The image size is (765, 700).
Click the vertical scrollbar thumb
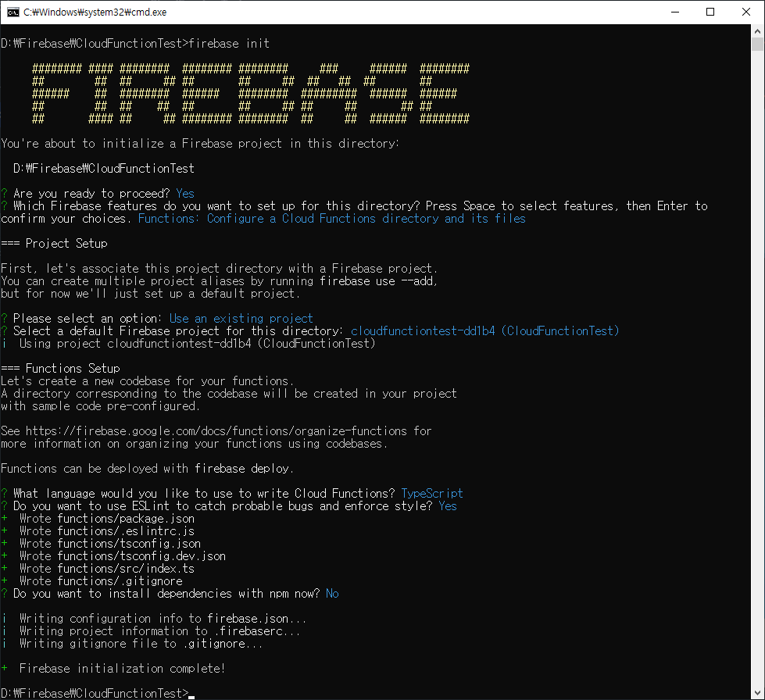pyautogui.click(x=757, y=45)
